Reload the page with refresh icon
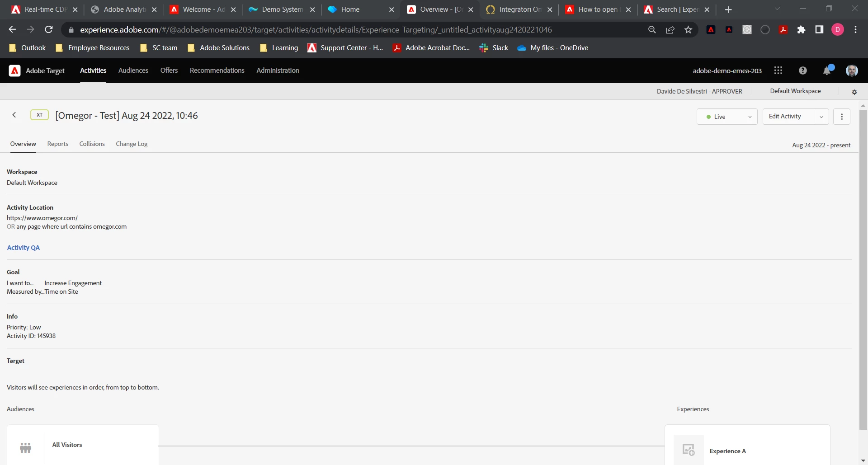868x465 pixels. point(49,29)
